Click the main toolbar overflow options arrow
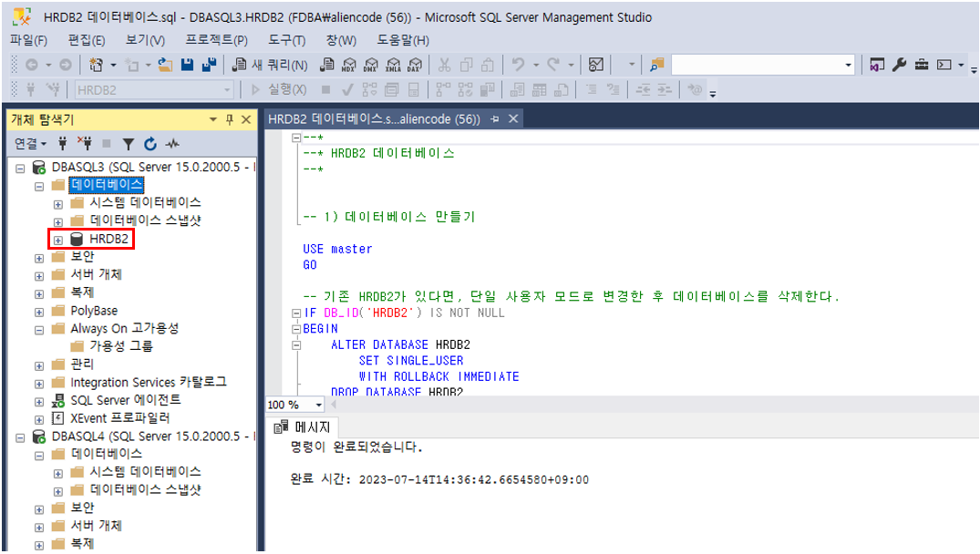980x554 pixels. [974, 68]
